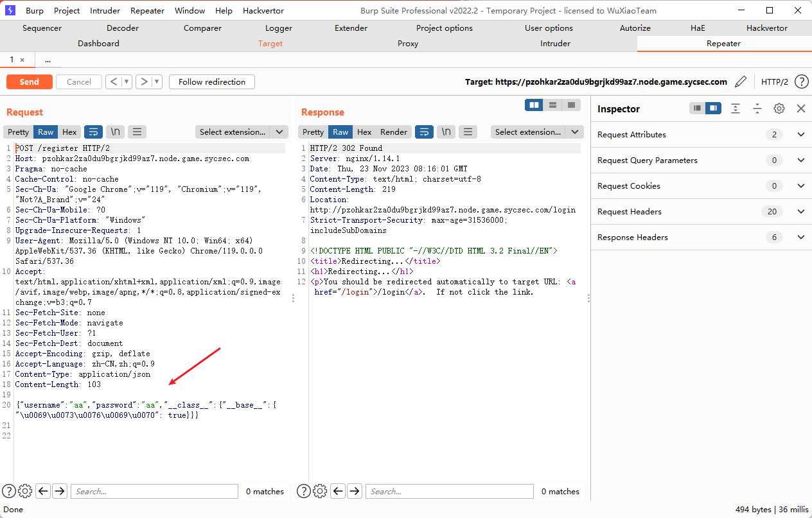Open the Intruder tab
Screen dimensions: 812x518
click(x=555, y=44)
